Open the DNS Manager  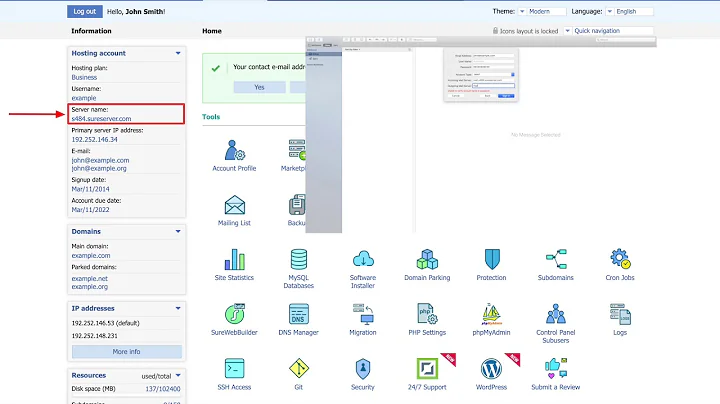(298, 320)
